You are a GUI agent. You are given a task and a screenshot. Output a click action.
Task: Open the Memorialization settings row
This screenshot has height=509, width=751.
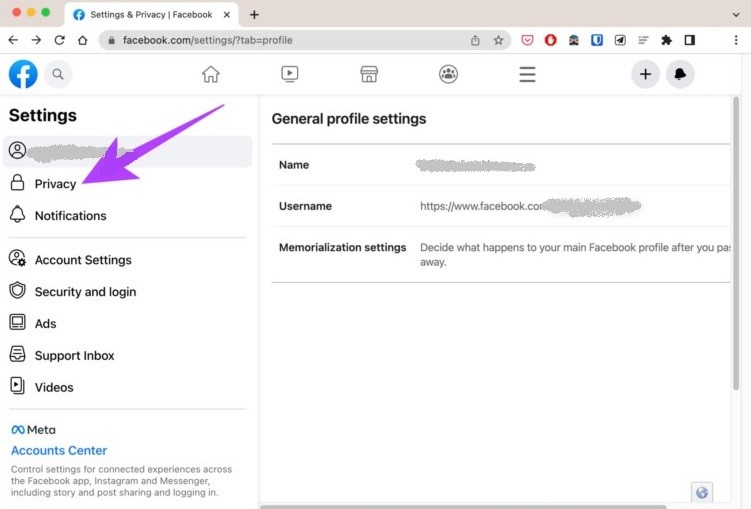coord(501,254)
